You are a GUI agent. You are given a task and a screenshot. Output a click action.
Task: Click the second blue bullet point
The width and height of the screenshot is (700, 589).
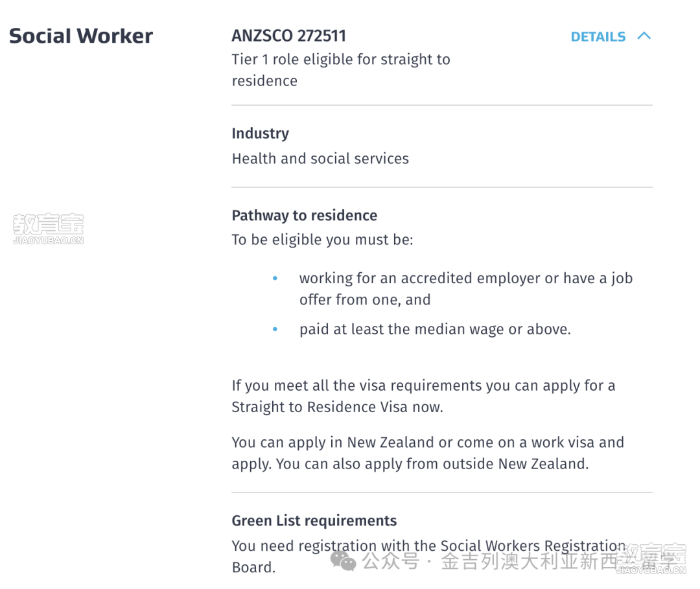(x=275, y=329)
